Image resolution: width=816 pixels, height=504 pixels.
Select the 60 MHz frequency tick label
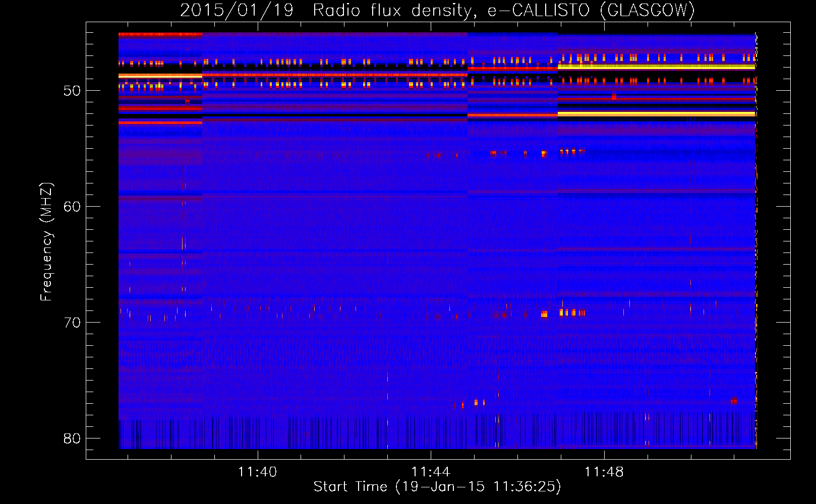pos(72,207)
